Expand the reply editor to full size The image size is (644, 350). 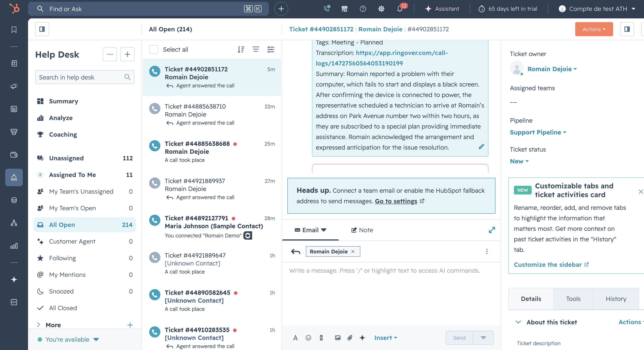tap(492, 230)
